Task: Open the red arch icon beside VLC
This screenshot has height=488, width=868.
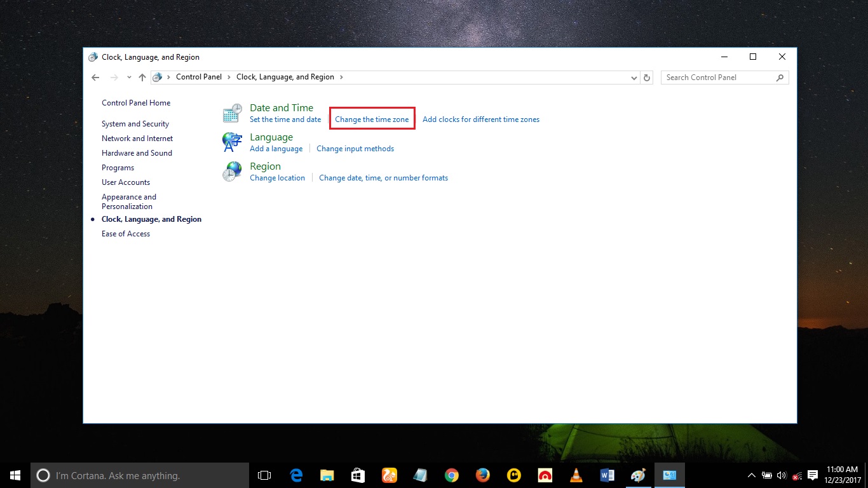Action: point(545,475)
